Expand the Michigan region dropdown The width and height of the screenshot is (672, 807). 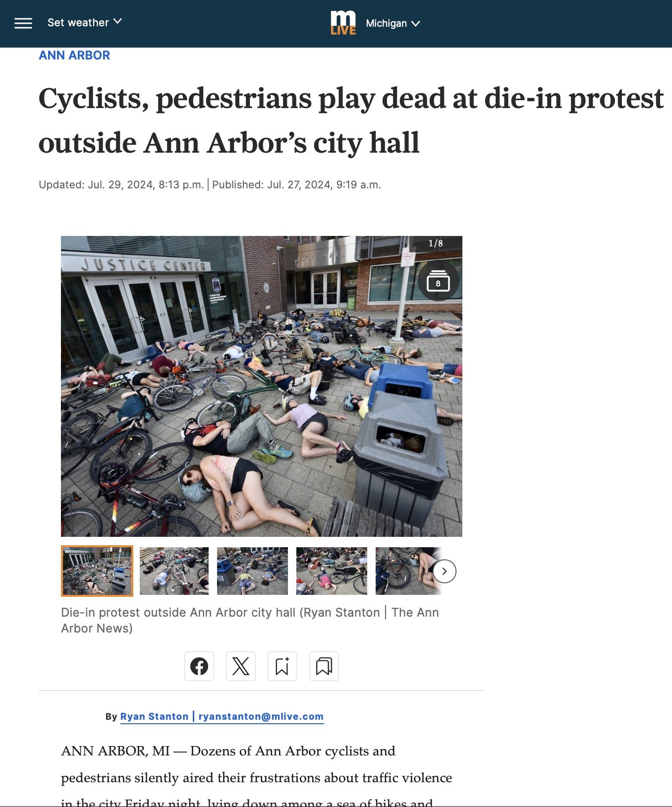[393, 23]
